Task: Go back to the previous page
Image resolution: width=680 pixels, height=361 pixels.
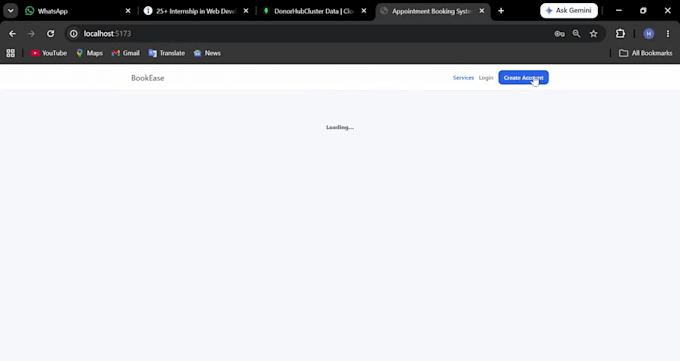Action: coord(12,33)
